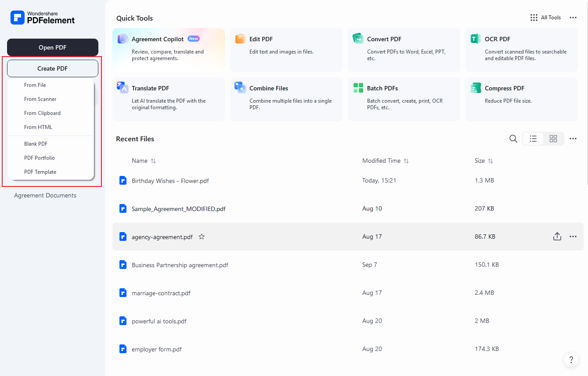Switch recent files to grid view

(553, 139)
